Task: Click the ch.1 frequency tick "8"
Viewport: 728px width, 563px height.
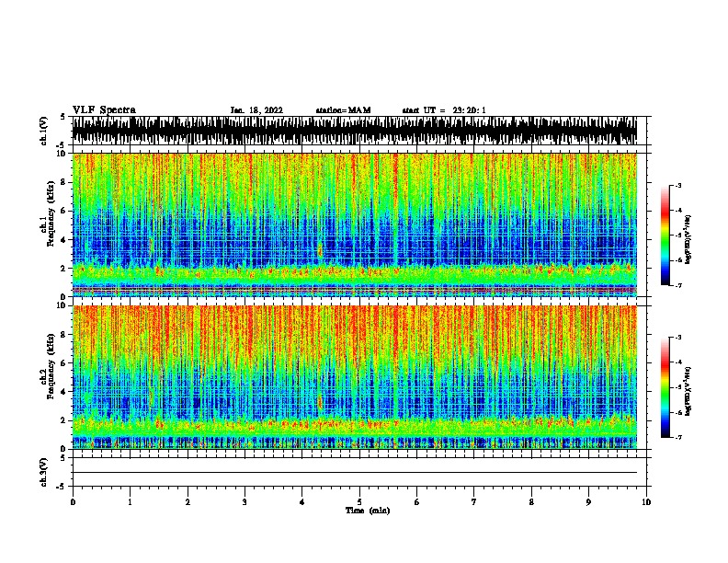Action: 63,182
